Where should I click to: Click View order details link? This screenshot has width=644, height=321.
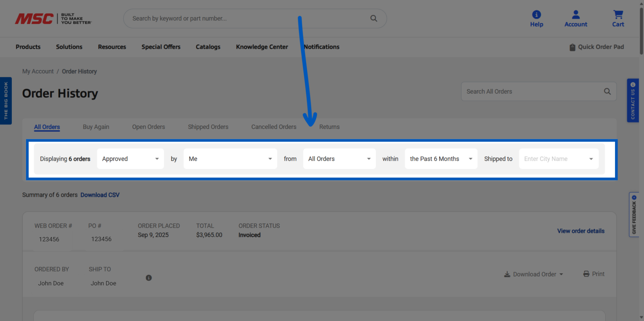pyautogui.click(x=581, y=231)
